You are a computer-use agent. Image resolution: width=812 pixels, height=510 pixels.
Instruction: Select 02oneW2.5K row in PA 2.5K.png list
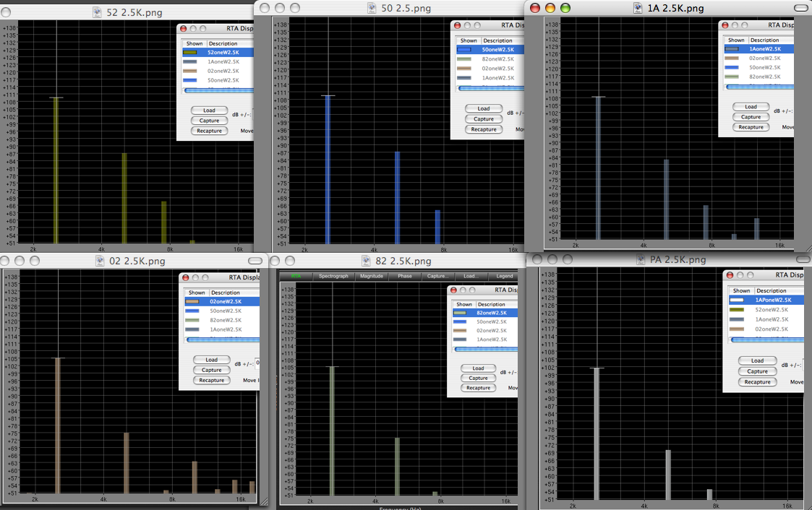coord(766,329)
